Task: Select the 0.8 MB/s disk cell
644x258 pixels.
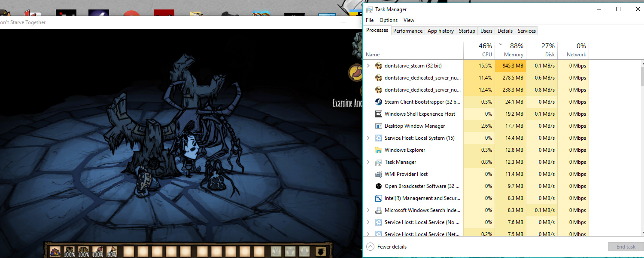Action: (x=542, y=90)
